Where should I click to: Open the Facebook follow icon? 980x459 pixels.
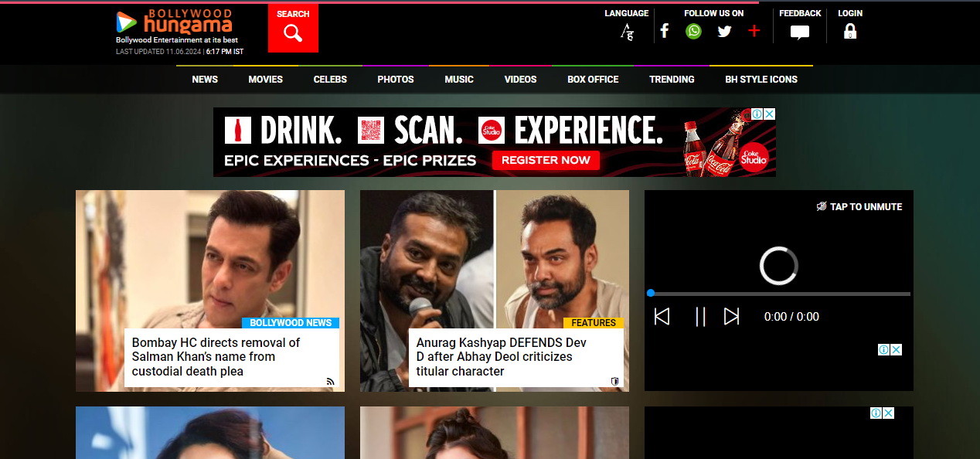coord(664,31)
